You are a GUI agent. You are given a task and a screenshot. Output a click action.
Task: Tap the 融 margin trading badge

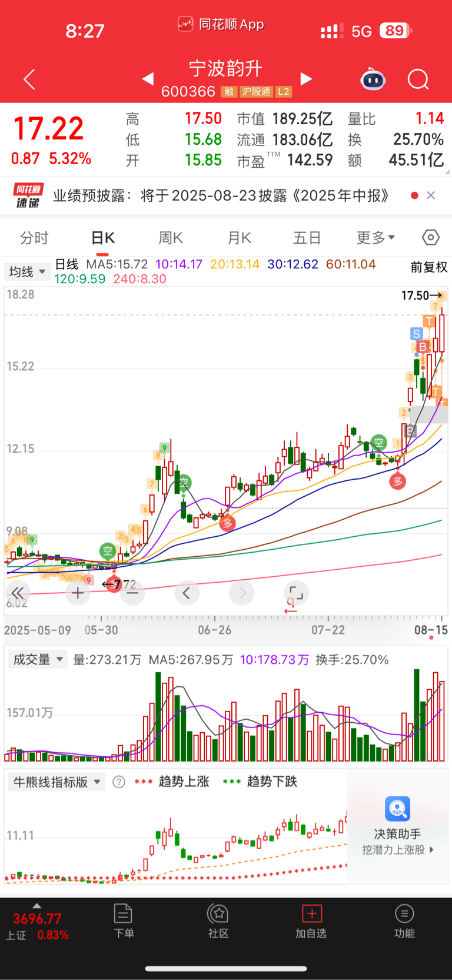(x=229, y=91)
